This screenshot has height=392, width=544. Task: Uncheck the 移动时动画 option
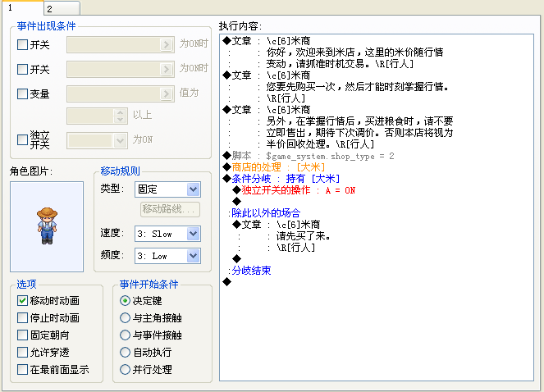tap(22, 300)
